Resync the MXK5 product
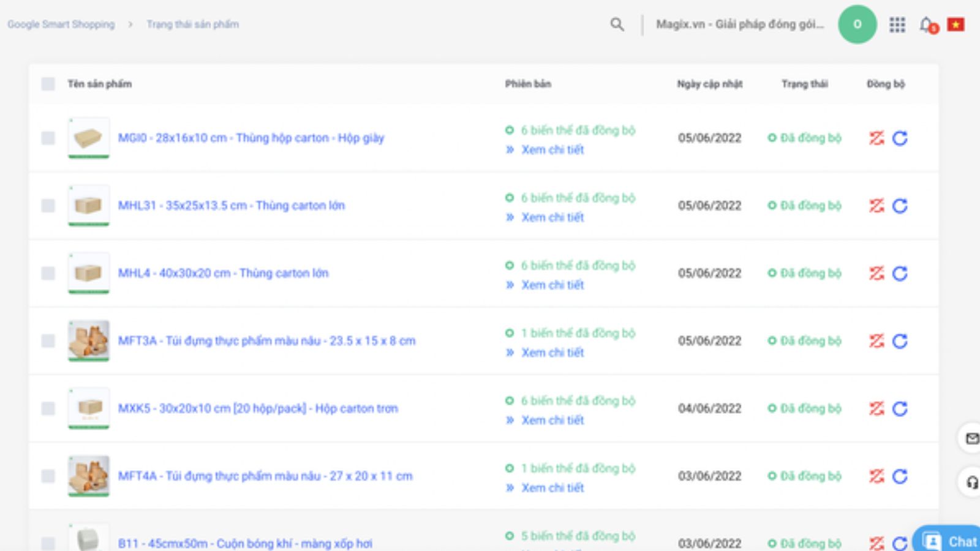The height and width of the screenshot is (551, 980). pos(900,408)
